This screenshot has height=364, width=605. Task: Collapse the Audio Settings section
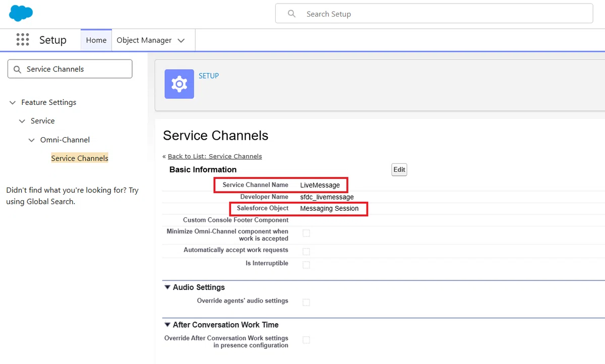[167, 287]
